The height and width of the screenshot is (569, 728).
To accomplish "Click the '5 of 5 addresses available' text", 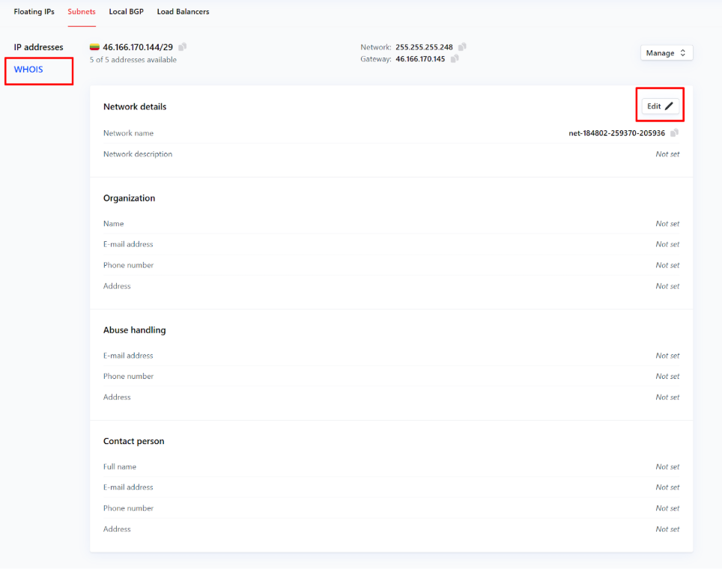I will pyautogui.click(x=133, y=60).
